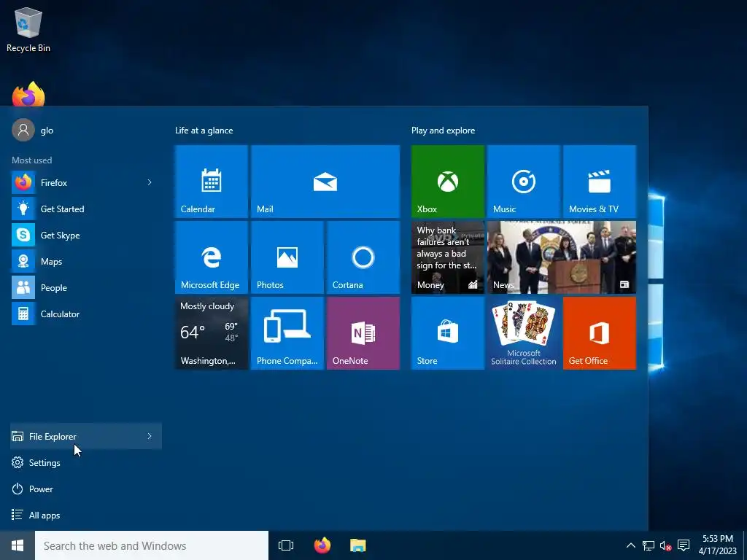
Task: Open Task View on the taskbar
Action: 286,545
